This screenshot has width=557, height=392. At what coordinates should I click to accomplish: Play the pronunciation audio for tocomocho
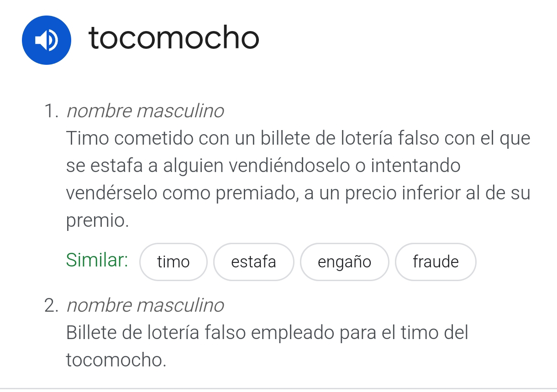[46, 40]
